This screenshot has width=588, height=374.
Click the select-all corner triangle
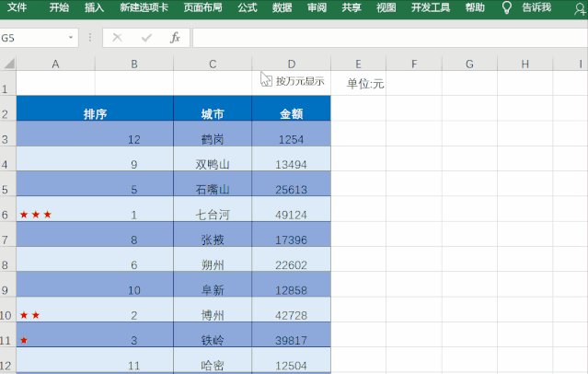9,64
